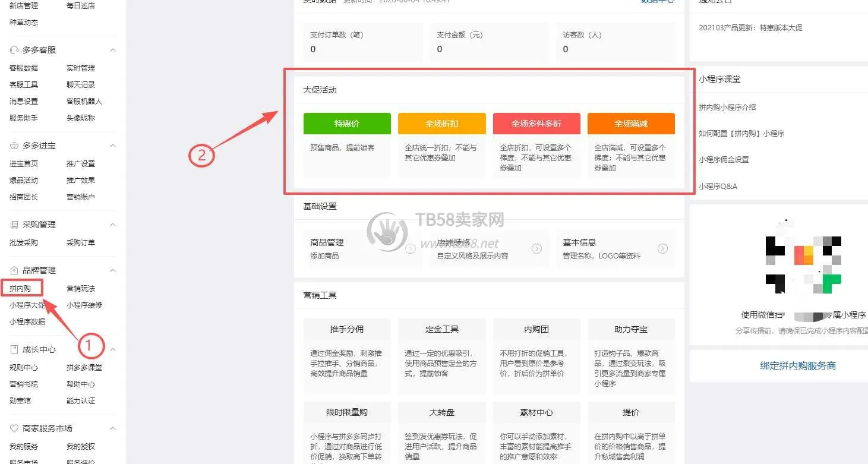This screenshot has width=868, height=464.
Task: Open the 助力夺宝 marketing tool
Action: click(631, 356)
